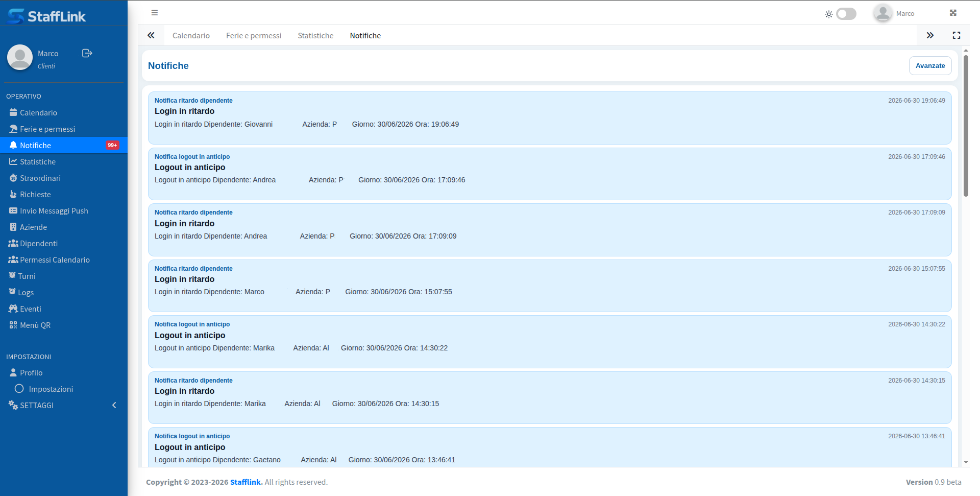Click the icon beside Logs

point(12,291)
